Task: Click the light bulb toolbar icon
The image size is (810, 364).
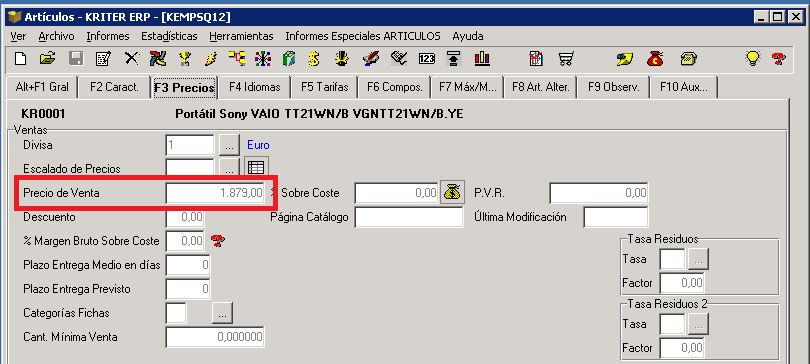Action: [753, 58]
